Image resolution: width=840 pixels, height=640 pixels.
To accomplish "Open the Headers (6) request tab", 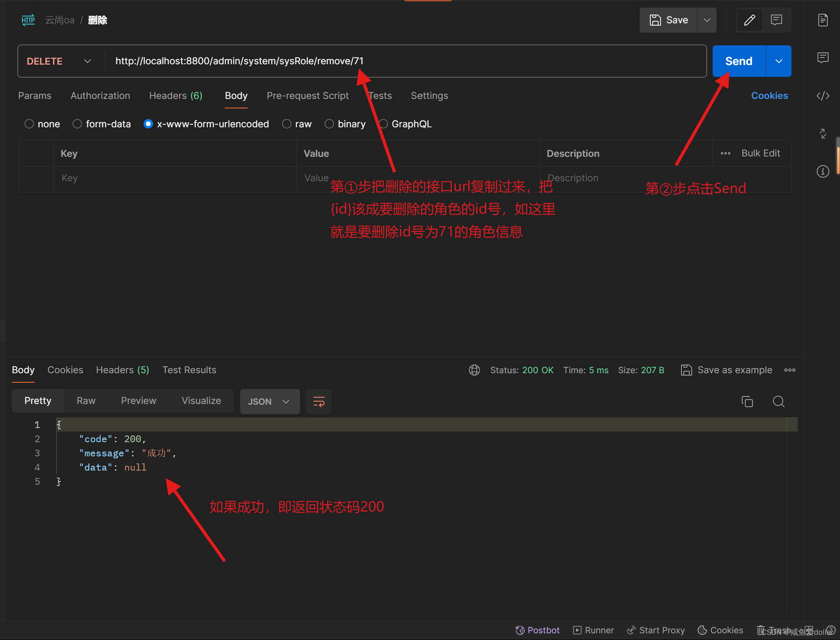I will coord(175,96).
